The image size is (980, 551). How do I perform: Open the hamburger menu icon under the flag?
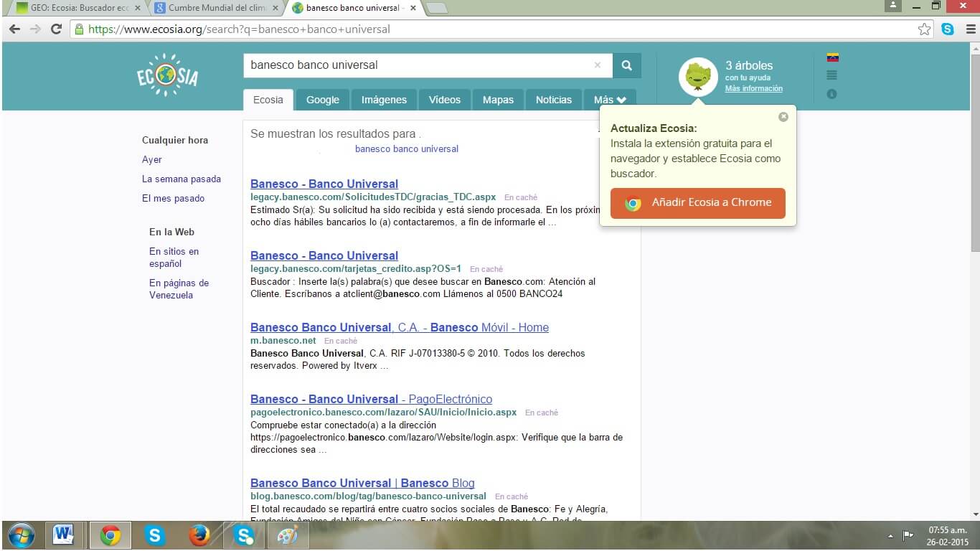pos(832,75)
